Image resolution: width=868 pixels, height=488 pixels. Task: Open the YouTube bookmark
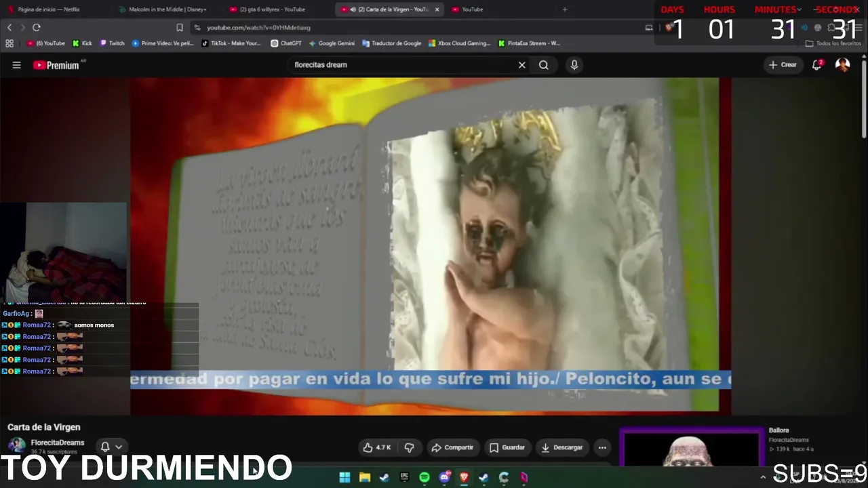46,43
